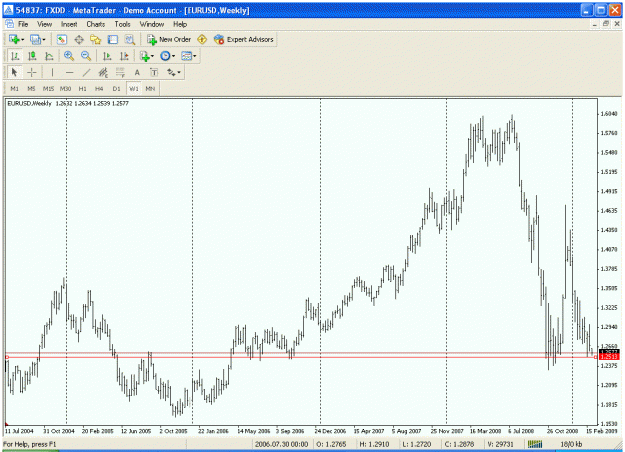Zoom in on the chart

coord(69,56)
